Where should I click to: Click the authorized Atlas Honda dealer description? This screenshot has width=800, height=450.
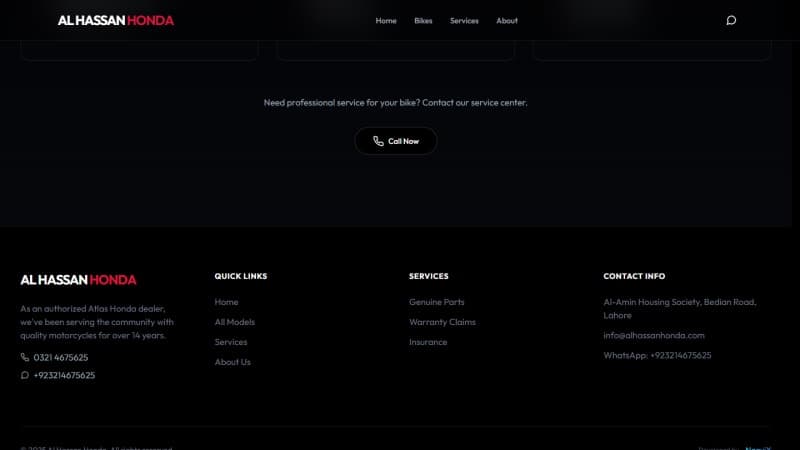[x=97, y=322]
